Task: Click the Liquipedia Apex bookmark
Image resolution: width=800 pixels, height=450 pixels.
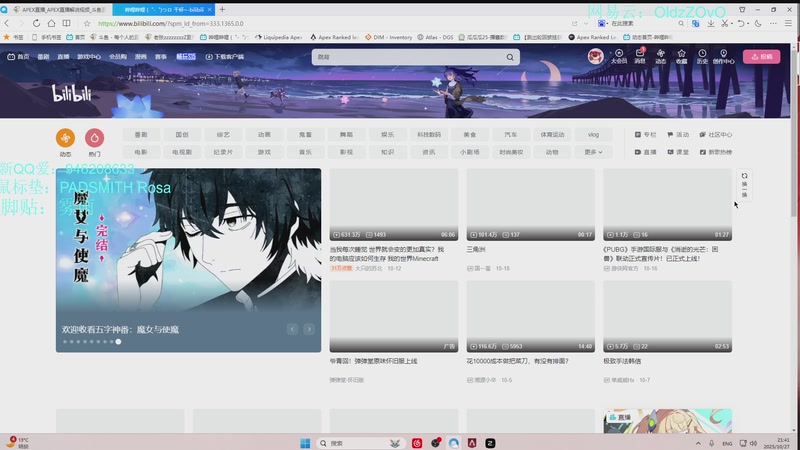Action: coord(279,37)
